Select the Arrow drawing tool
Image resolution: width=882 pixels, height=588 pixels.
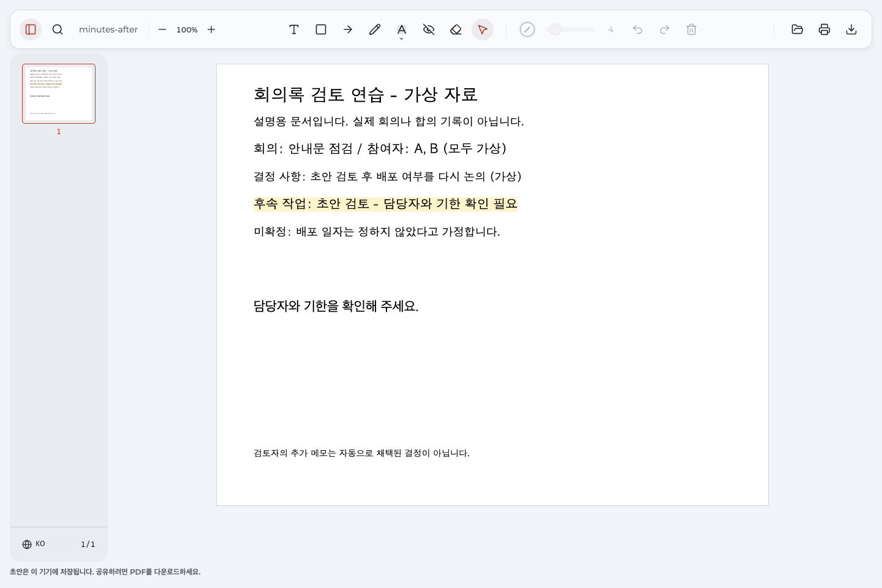348,29
